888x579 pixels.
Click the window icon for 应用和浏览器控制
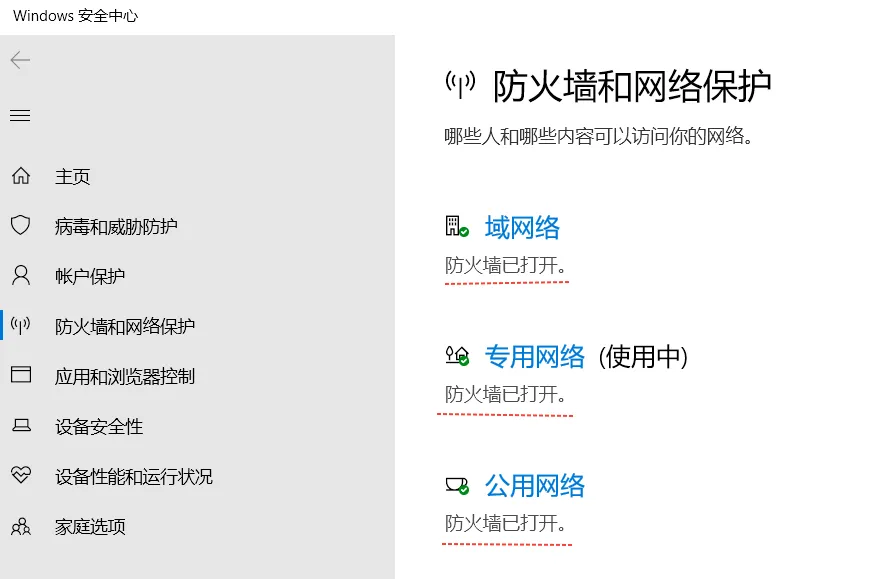coord(21,375)
